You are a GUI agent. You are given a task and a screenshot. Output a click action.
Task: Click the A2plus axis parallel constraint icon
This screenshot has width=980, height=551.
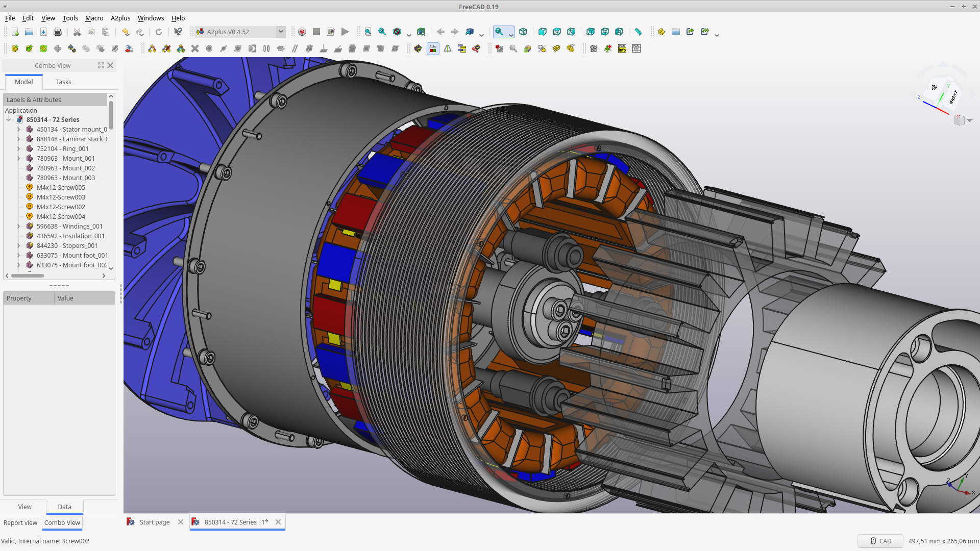tap(295, 48)
